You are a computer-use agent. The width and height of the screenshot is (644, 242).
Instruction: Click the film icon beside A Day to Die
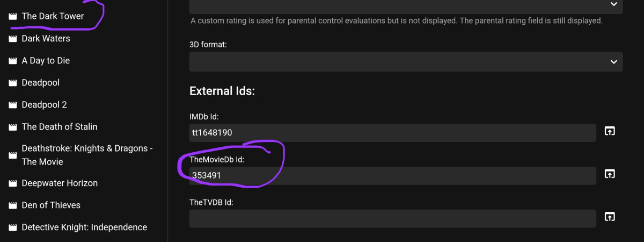(x=13, y=61)
